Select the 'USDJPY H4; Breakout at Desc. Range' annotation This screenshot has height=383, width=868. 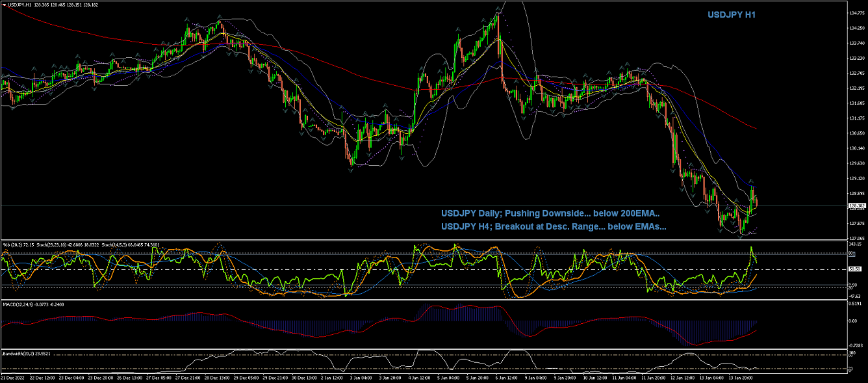553,226
